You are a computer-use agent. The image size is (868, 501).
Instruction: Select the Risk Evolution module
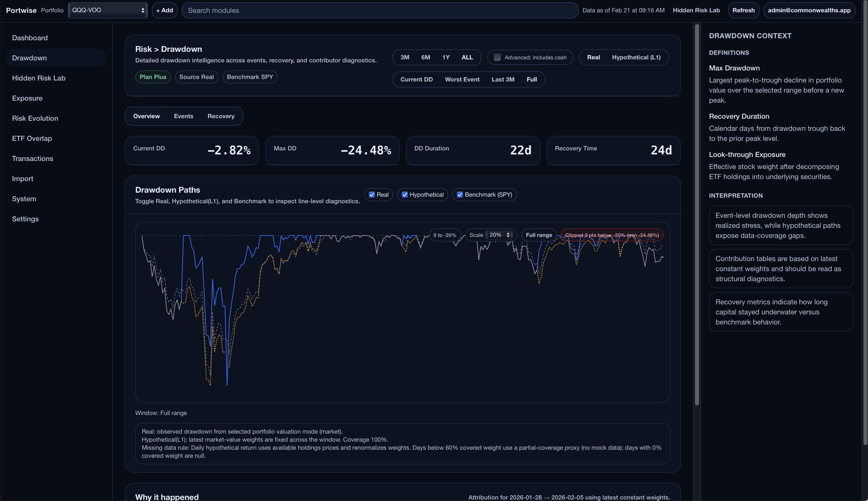pyautogui.click(x=35, y=118)
